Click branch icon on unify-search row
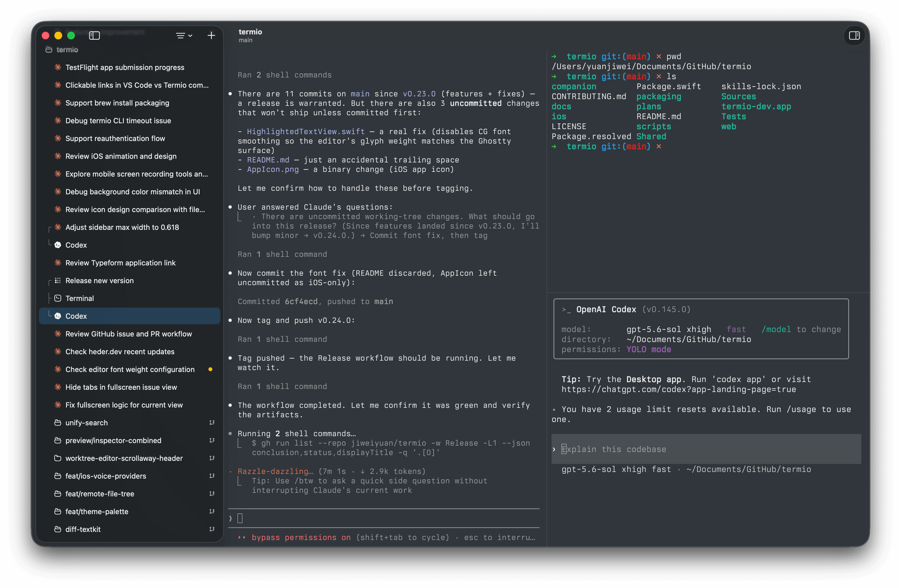The width and height of the screenshot is (901, 588). pyautogui.click(x=212, y=423)
